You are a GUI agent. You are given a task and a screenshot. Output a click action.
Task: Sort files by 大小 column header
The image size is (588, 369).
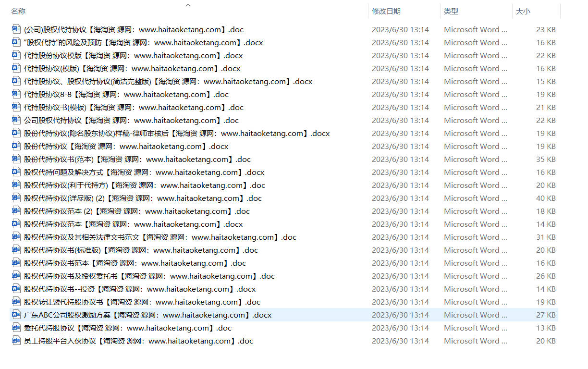tap(523, 11)
